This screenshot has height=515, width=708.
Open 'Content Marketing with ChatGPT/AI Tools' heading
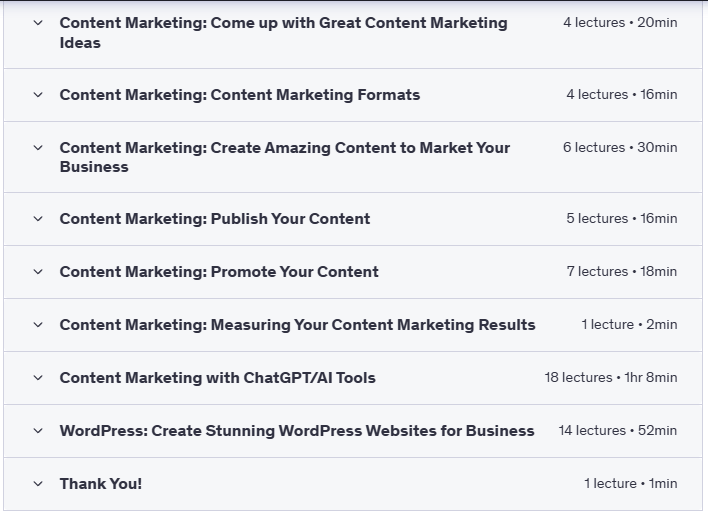pos(217,378)
